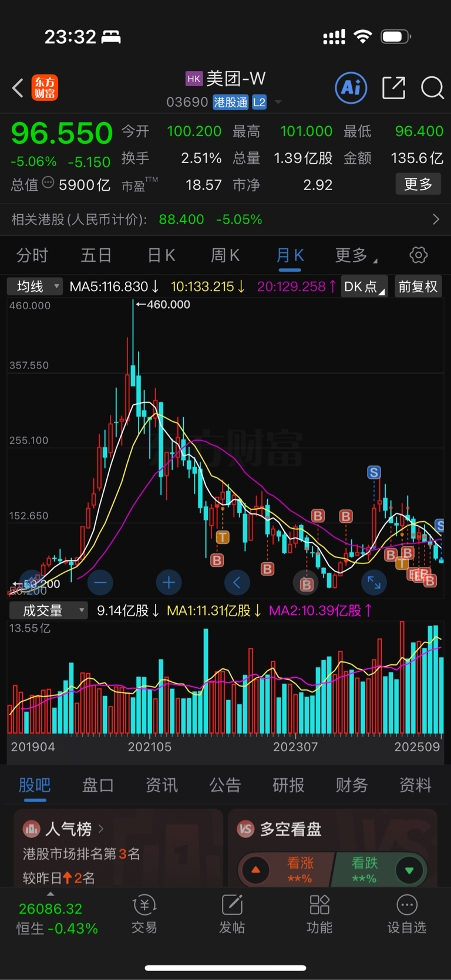The height and width of the screenshot is (980, 451).
Task: Expand 人气榜 chevron
Action: (101, 829)
